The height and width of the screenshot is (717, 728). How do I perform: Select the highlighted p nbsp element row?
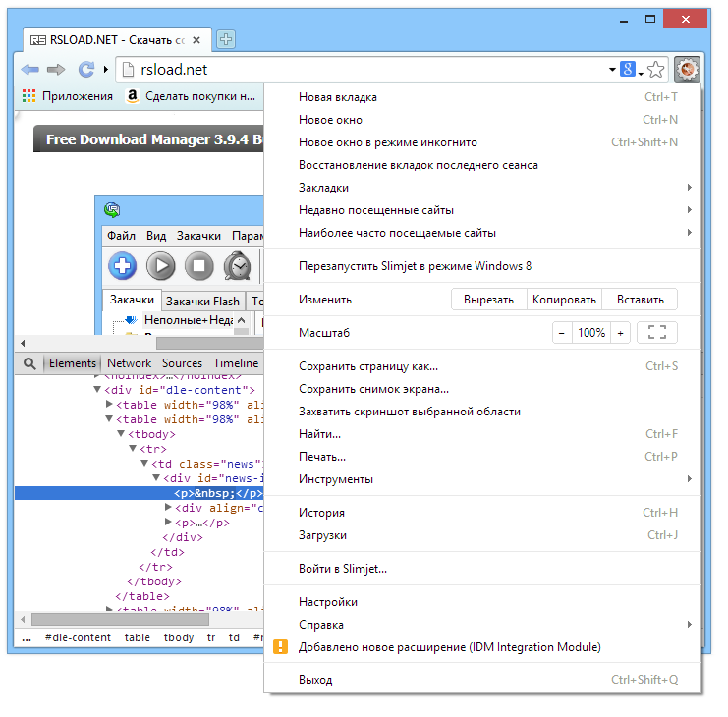tap(140, 493)
